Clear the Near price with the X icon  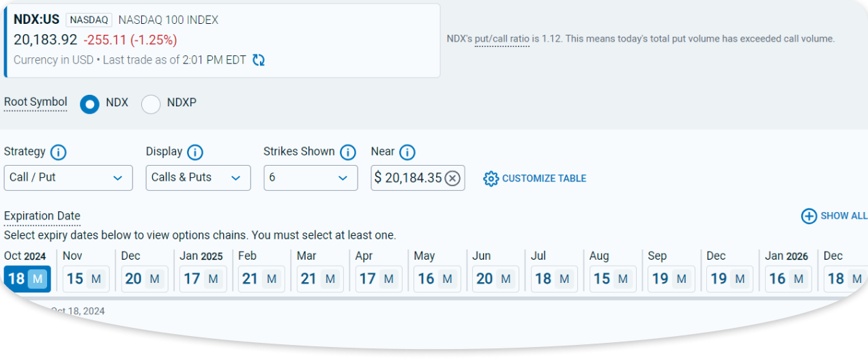tap(453, 179)
